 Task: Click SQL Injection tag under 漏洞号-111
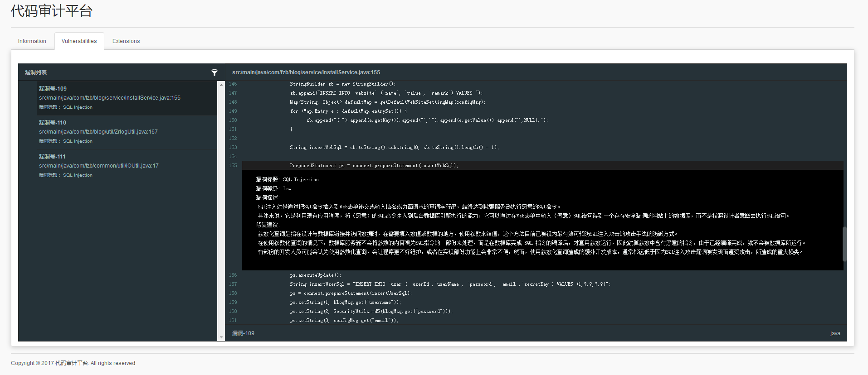78,175
